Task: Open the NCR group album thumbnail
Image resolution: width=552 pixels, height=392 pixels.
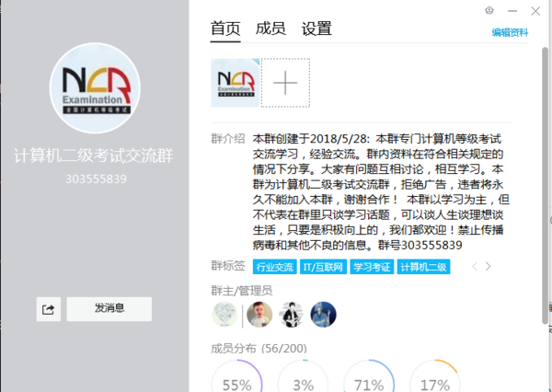Action: point(236,83)
